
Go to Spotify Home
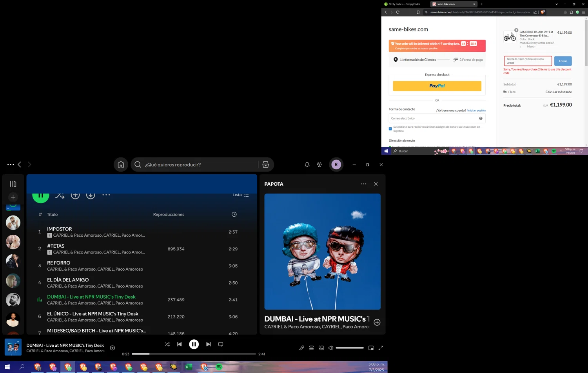coord(121,165)
